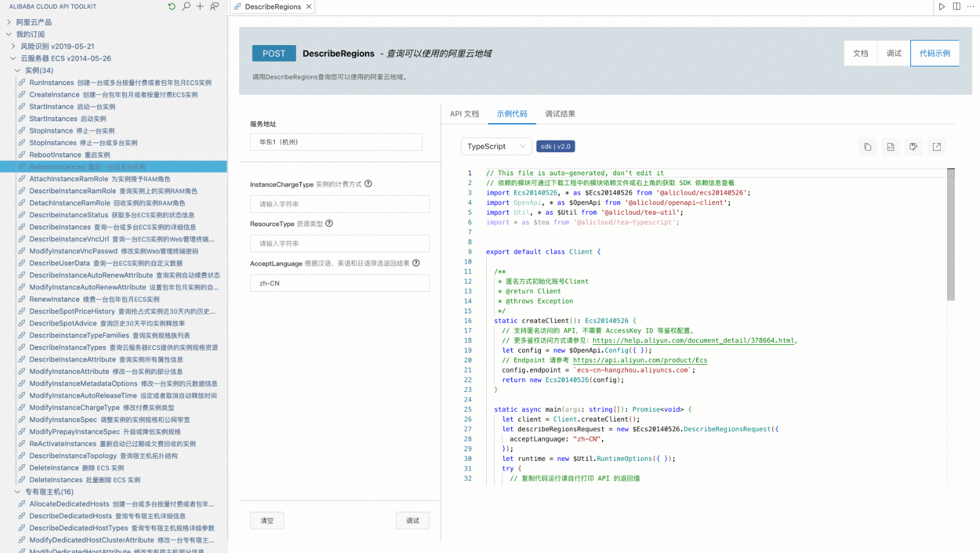Click the API icon beside ModifyInstanceSpec
This screenshot has height=553, width=980.
point(22,420)
